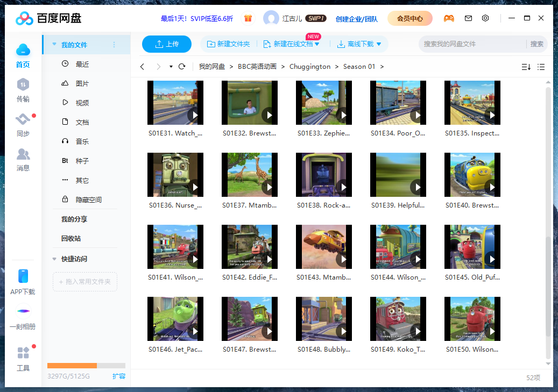Refresh the file list
Image resolution: width=558 pixels, height=392 pixels.
pyautogui.click(x=182, y=66)
